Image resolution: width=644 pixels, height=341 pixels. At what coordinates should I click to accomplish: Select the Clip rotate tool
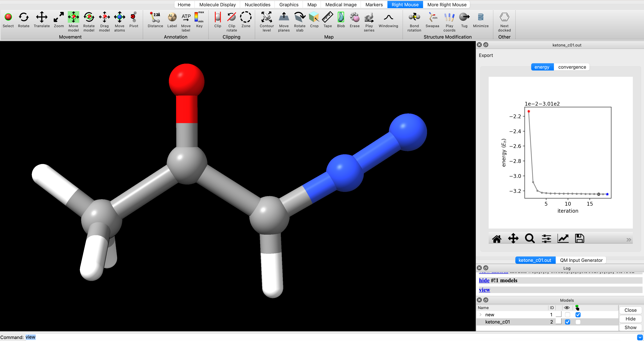coord(232,17)
